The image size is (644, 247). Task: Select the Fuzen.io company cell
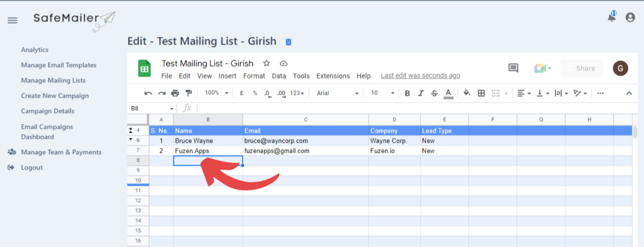(x=394, y=151)
